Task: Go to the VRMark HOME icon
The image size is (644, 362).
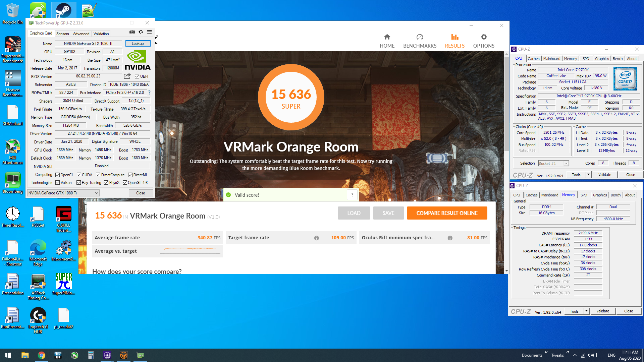Action: click(387, 37)
